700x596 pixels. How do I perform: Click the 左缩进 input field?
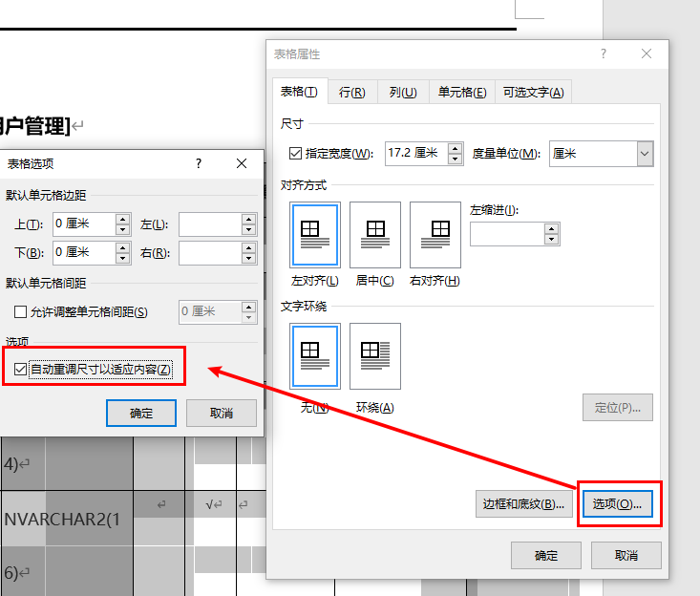click(x=508, y=234)
